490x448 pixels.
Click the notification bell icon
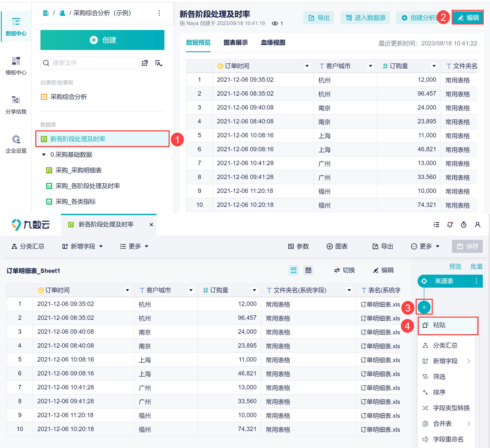tap(450, 225)
